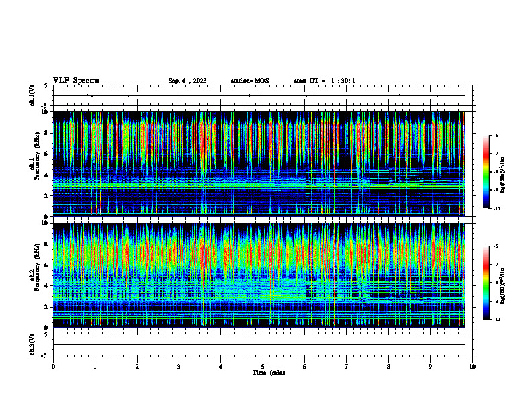This screenshot has height=411, width=532.
Task: Click the time axis tick label "4"
Action: coord(221,367)
